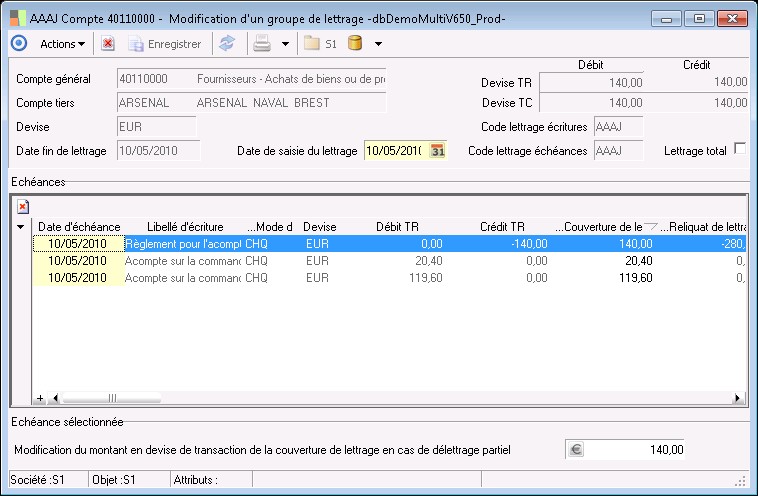Image resolution: width=758 pixels, height=496 pixels.
Task: Click the Crédit TR column header
Action: [x=502, y=227]
